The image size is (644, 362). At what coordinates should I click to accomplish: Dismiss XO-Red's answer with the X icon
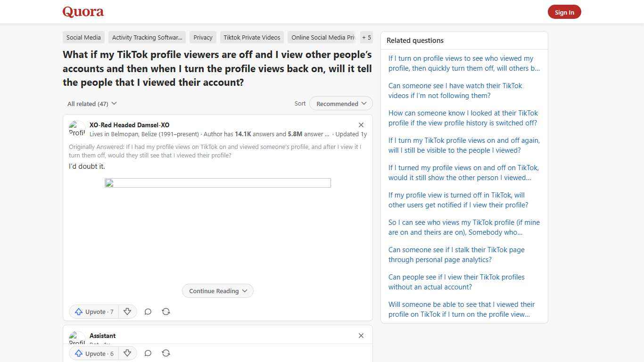(x=361, y=125)
